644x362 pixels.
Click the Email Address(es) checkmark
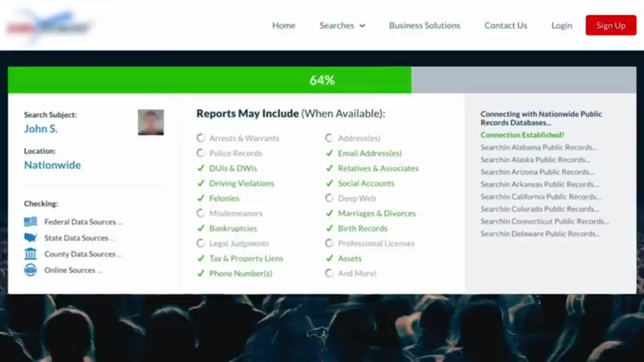[330, 153]
